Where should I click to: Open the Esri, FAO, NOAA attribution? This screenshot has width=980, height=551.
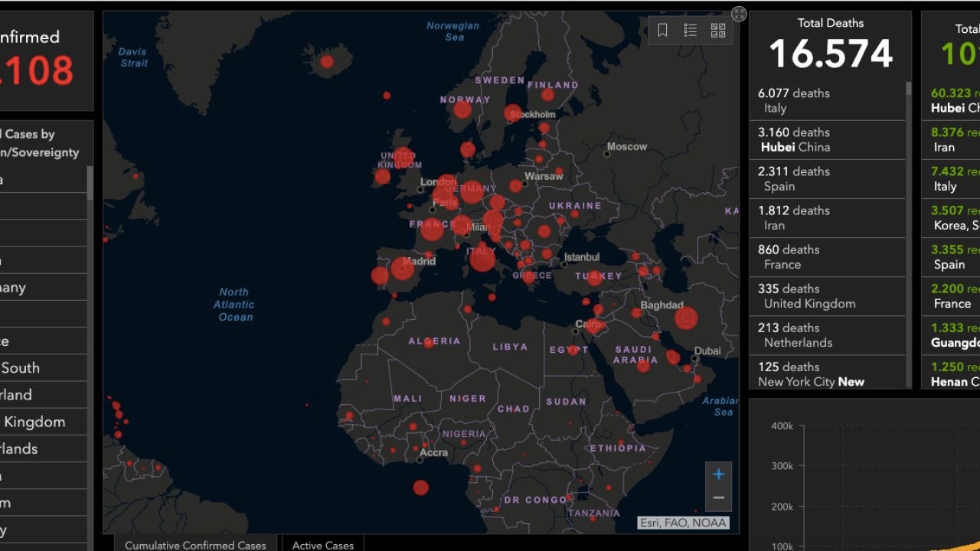click(x=684, y=523)
